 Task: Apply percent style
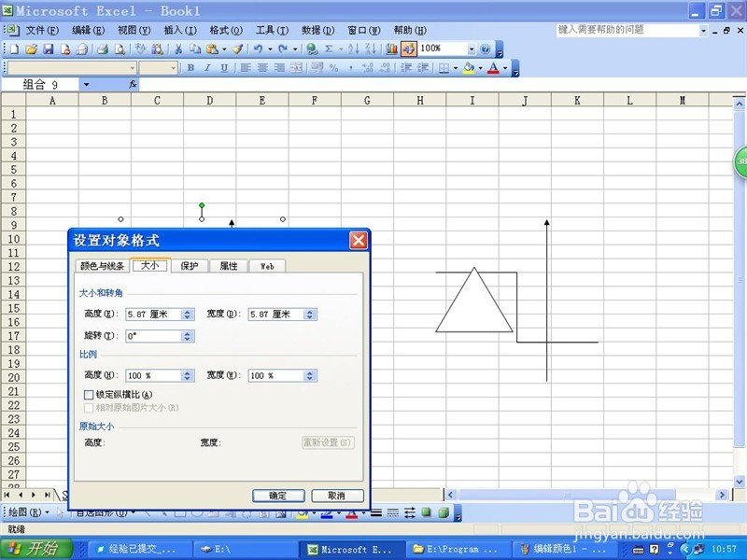pyautogui.click(x=333, y=68)
